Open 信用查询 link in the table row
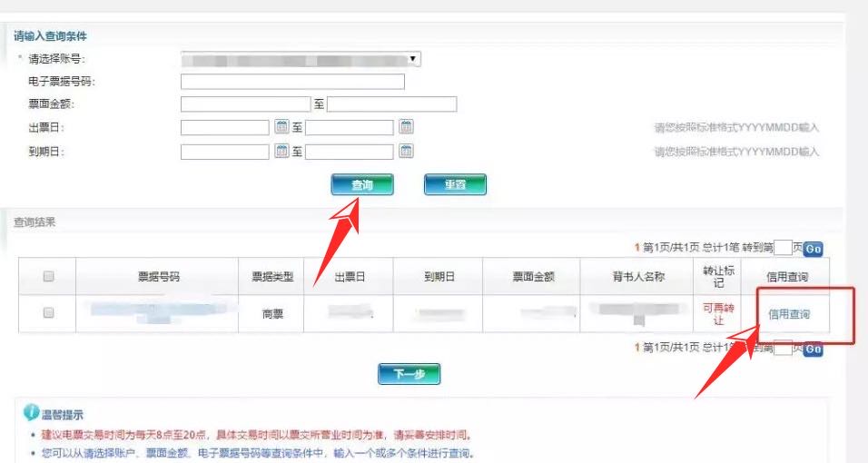Viewport: 868px width, 463px height. (x=789, y=314)
